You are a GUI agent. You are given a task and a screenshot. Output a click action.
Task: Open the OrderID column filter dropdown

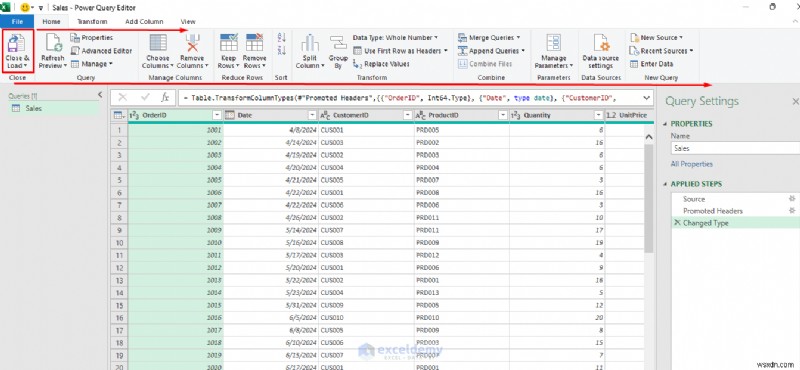(217, 115)
